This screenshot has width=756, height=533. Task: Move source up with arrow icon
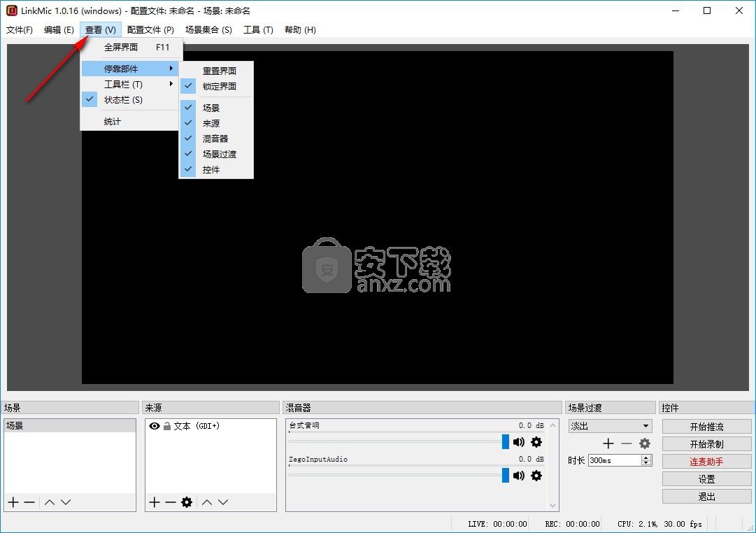tap(207, 502)
